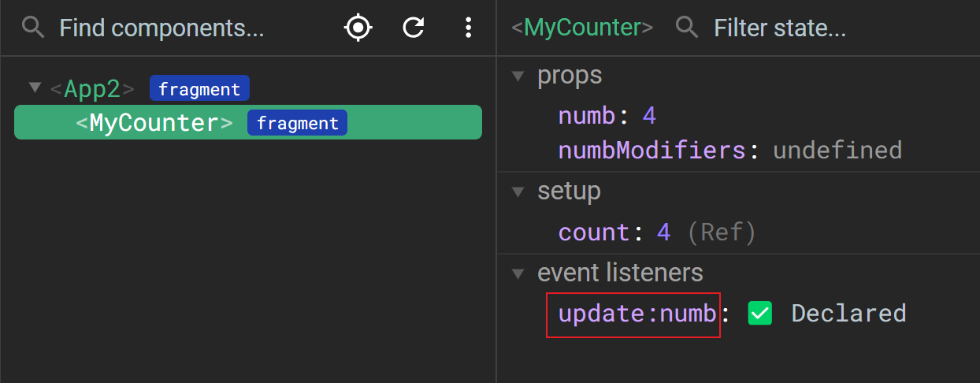Click the update:numb event listener name
Screen dimensions: 980x383
click(x=637, y=314)
